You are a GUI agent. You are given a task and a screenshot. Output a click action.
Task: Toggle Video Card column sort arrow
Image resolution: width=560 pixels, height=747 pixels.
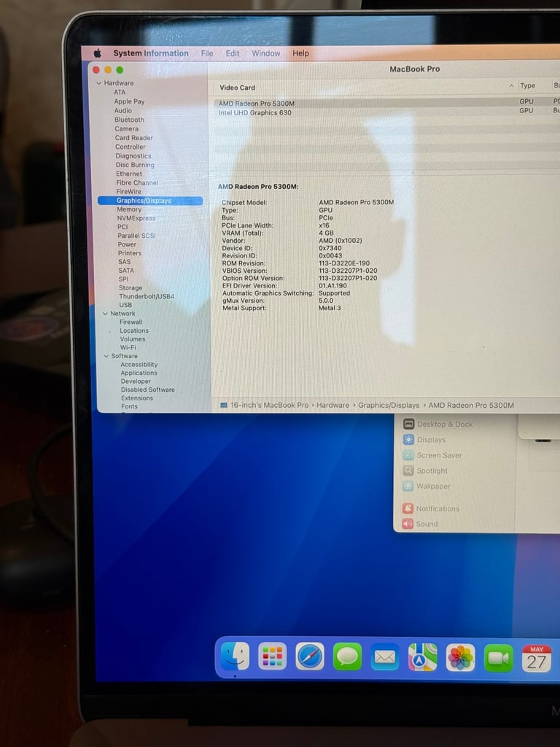(x=511, y=86)
